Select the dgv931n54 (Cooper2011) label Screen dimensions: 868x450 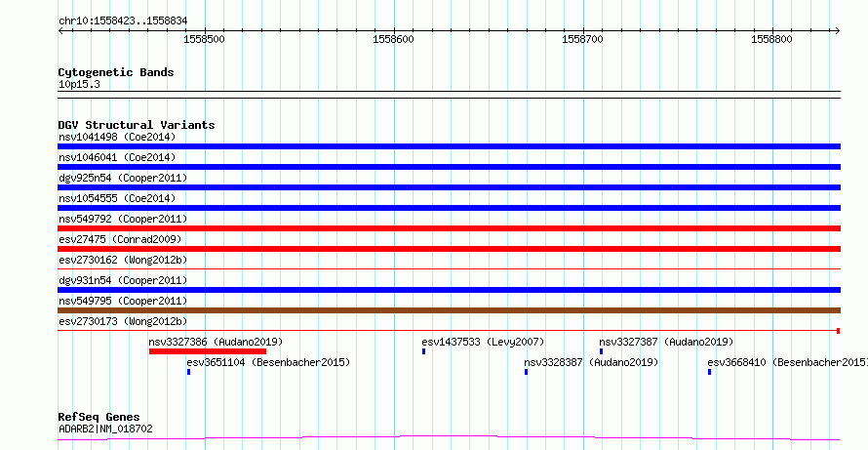point(123,280)
